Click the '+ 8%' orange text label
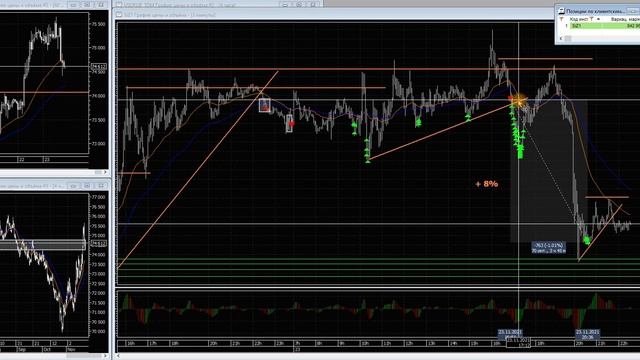This screenshot has height=360, width=640. point(487,184)
